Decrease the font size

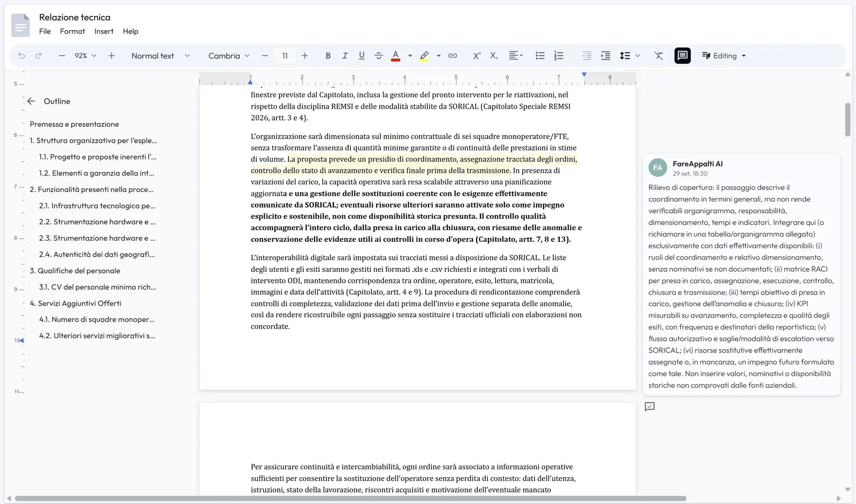[x=265, y=56]
